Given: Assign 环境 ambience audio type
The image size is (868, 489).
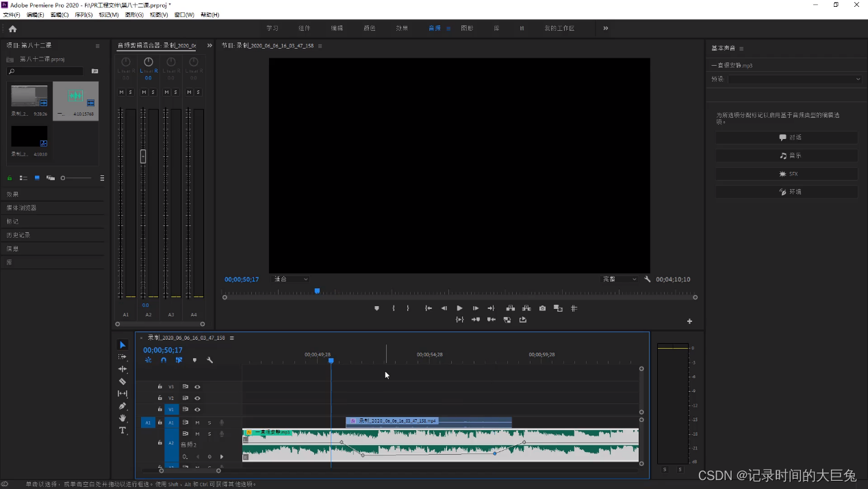Looking at the screenshot, I should click(787, 192).
